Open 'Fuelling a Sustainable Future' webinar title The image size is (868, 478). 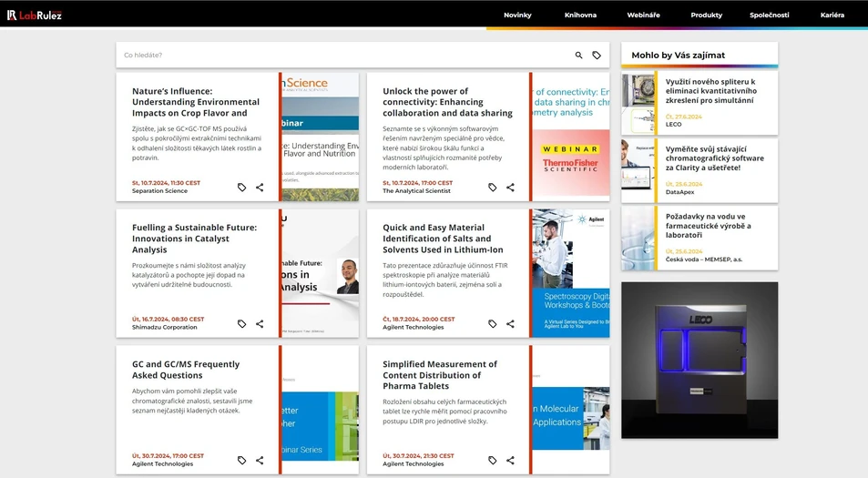[x=194, y=238]
